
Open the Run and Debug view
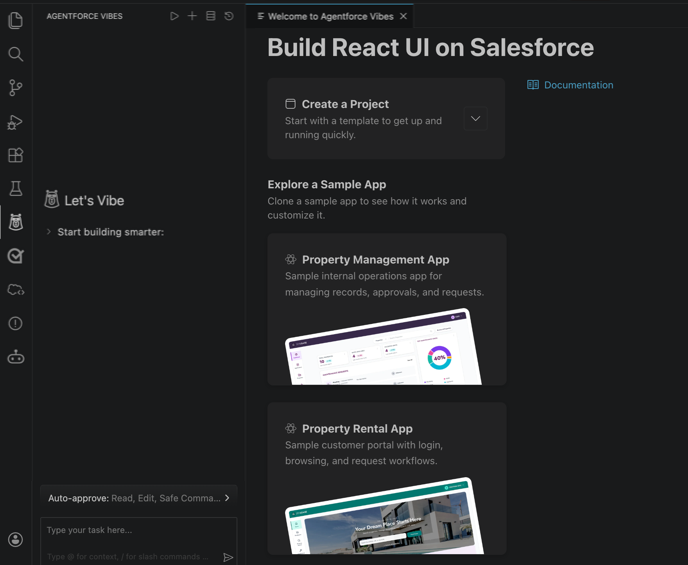tap(15, 122)
